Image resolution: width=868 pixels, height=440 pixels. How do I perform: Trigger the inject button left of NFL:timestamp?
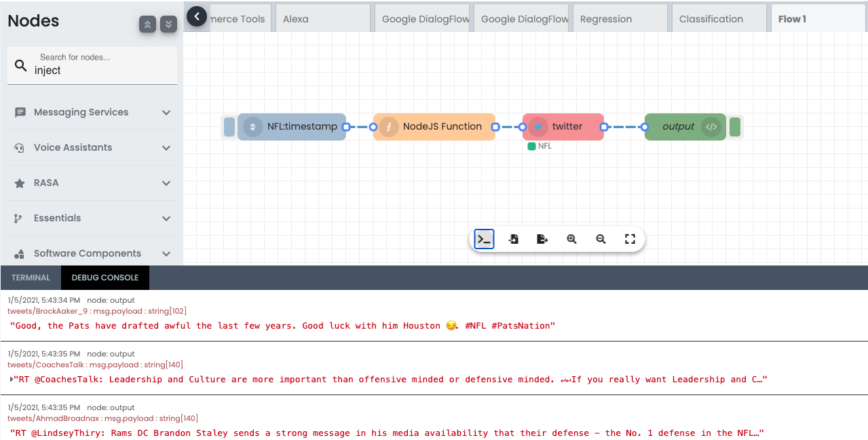(229, 127)
